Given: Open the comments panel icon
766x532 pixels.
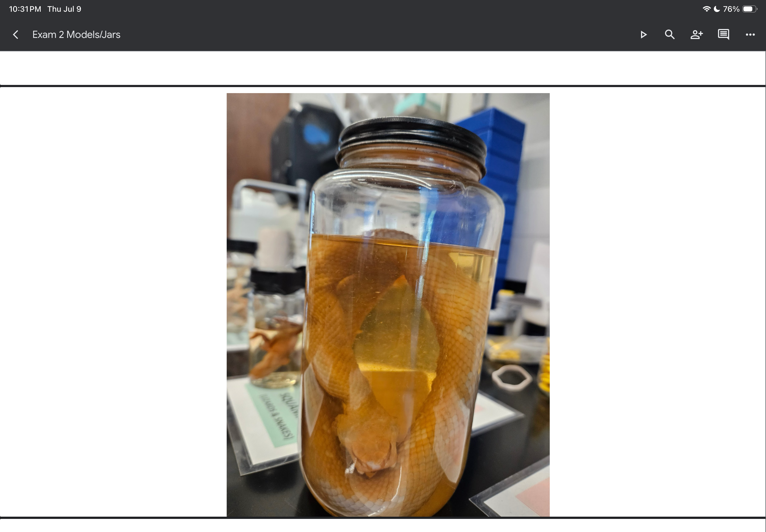Looking at the screenshot, I should click(x=723, y=35).
